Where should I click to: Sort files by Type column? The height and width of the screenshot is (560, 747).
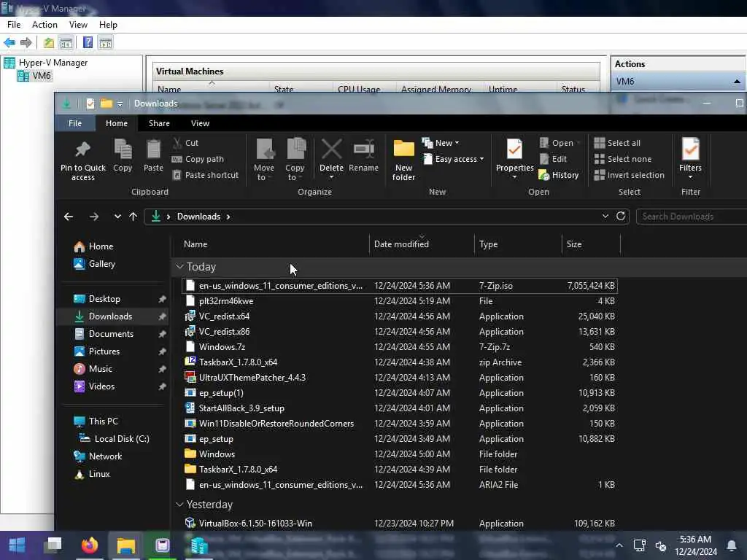coord(518,244)
